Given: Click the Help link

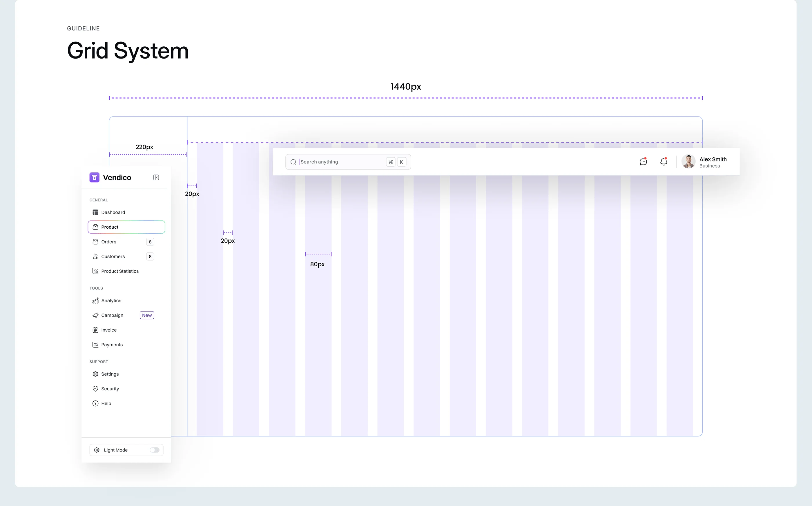Looking at the screenshot, I should point(106,404).
